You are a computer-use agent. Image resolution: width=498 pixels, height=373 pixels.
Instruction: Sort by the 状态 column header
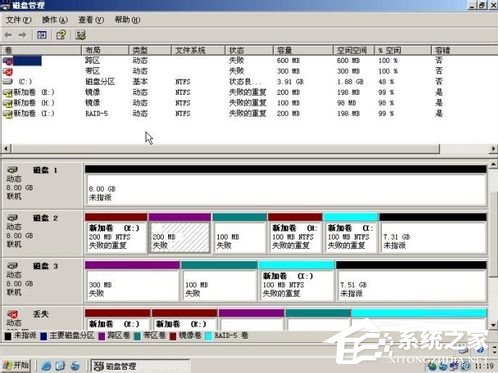click(249, 50)
